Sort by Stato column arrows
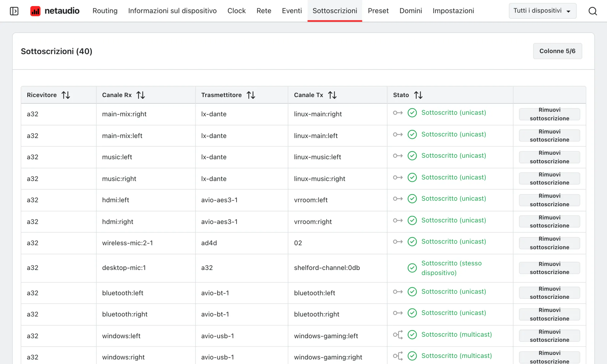This screenshot has width=607, height=364. tap(418, 95)
